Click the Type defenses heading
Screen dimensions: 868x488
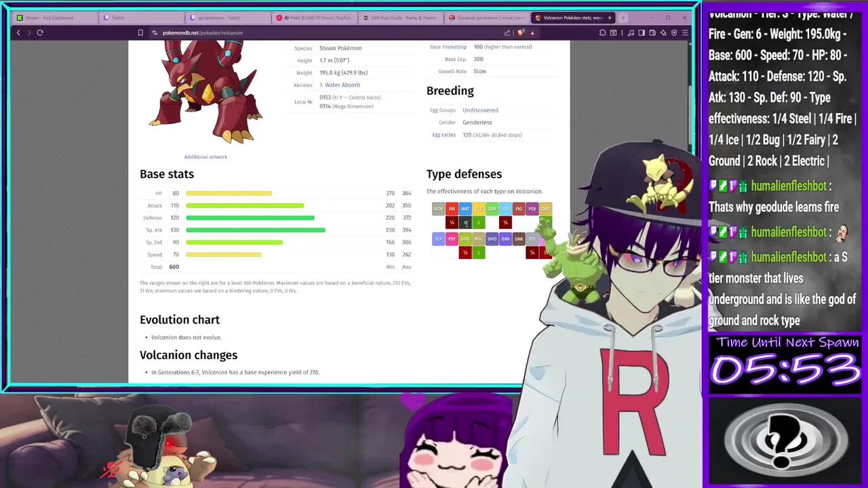(464, 174)
